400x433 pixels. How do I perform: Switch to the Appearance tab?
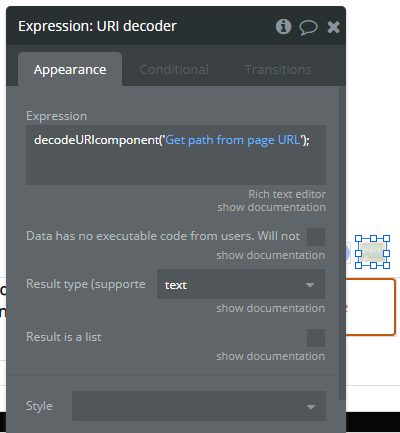(70, 69)
